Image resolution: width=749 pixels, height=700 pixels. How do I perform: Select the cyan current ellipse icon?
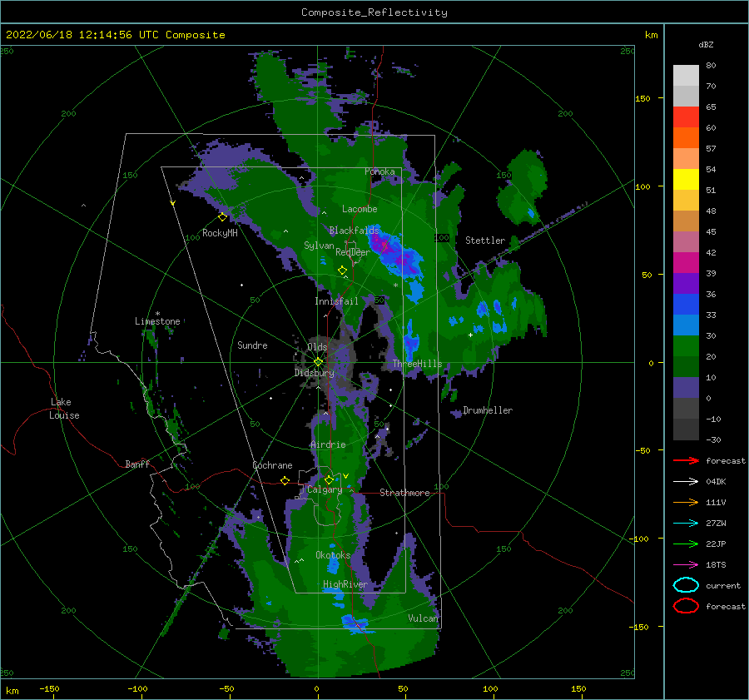[686, 585]
